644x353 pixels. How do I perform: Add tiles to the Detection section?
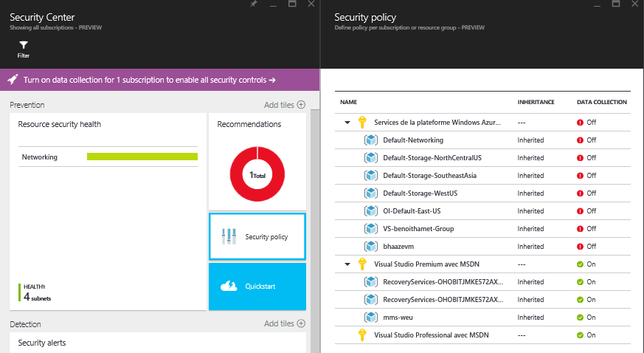pyautogui.click(x=285, y=323)
